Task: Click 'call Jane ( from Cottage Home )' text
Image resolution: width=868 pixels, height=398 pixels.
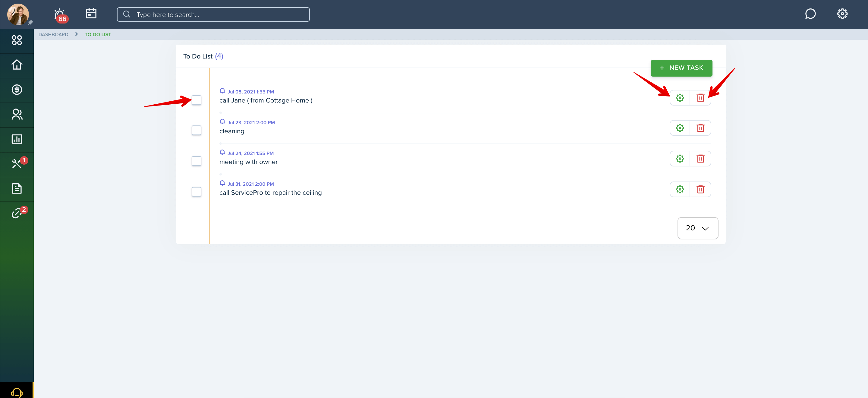Action: (266, 100)
